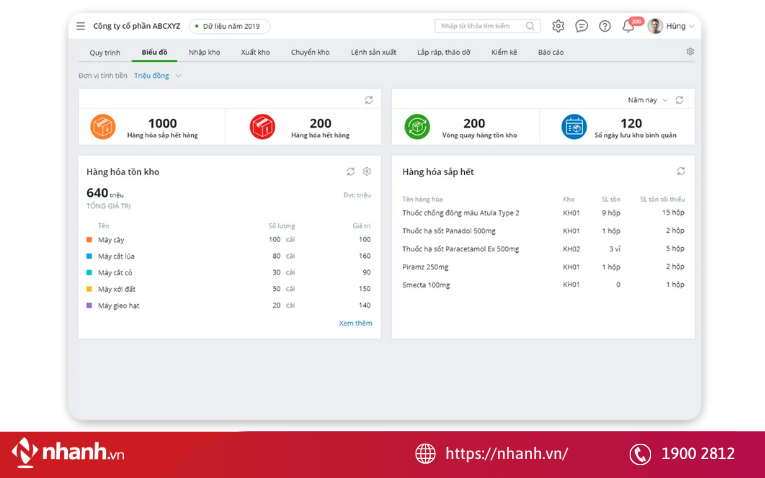
Task: Click the help question mark icon
Action: pyautogui.click(x=605, y=26)
